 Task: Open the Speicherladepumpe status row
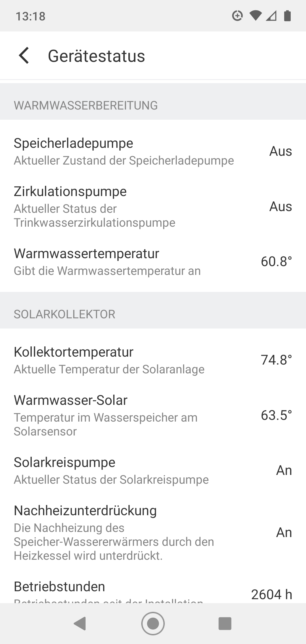tap(153, 151)
